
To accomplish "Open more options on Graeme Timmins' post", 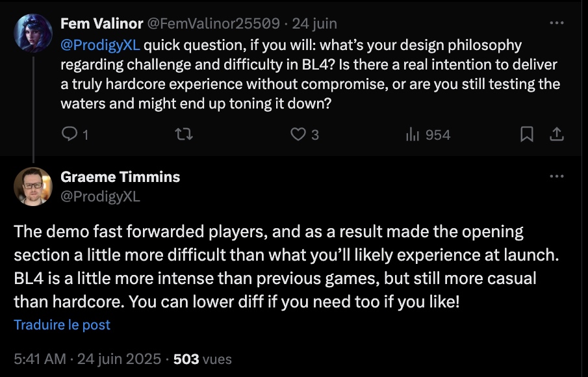I will pos(557,176).
